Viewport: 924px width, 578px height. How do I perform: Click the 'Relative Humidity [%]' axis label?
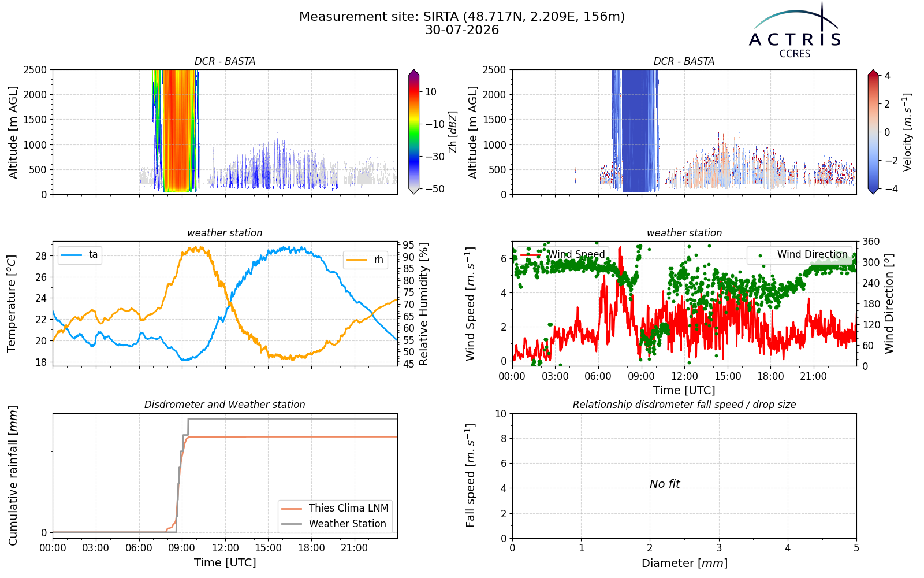click(424, 303)
